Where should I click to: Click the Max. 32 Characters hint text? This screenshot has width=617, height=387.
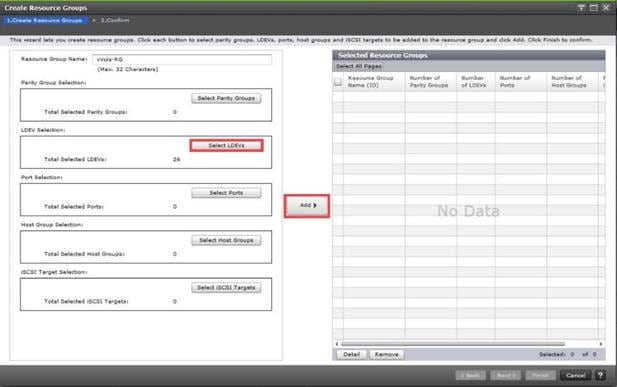pos(127,69)
